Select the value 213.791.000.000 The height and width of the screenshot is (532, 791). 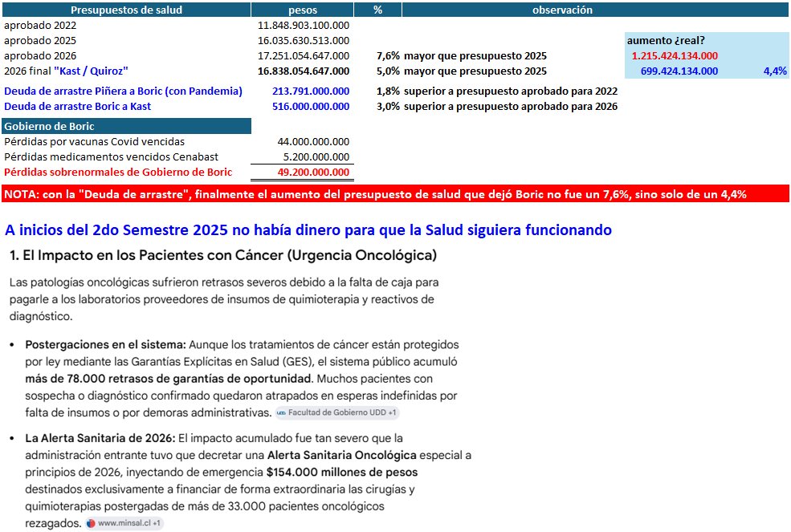point(311,91)
